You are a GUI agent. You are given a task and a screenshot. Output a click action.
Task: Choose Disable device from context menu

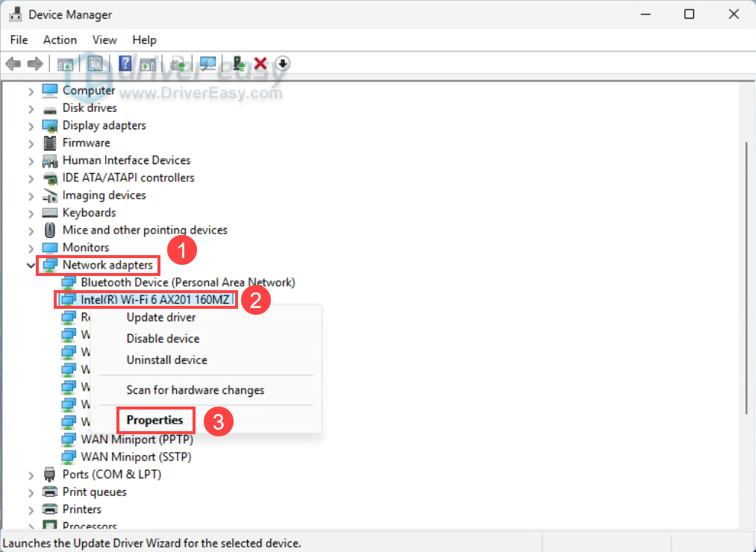[x=207, y=339]
